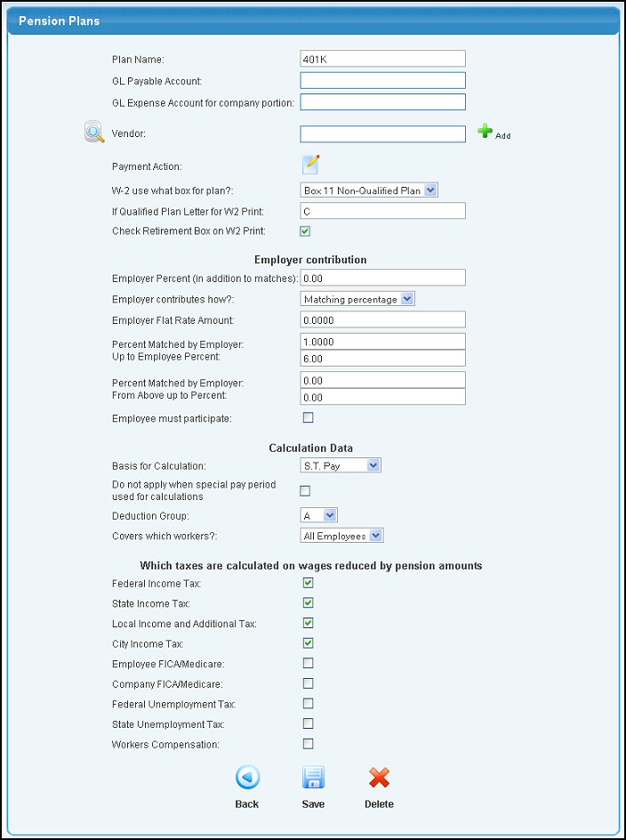Enable State Unemployment Tax checkbox
The width and height of the screenshot is (626, 840).
click(308, 723)
